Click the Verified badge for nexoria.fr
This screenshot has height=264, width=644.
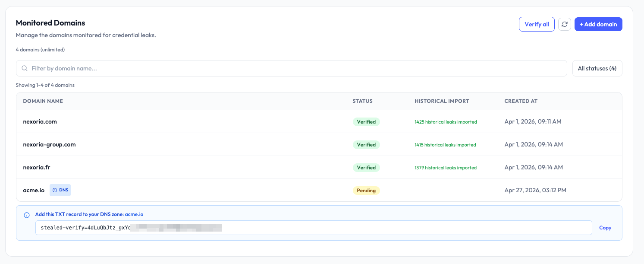pos(366,167)
